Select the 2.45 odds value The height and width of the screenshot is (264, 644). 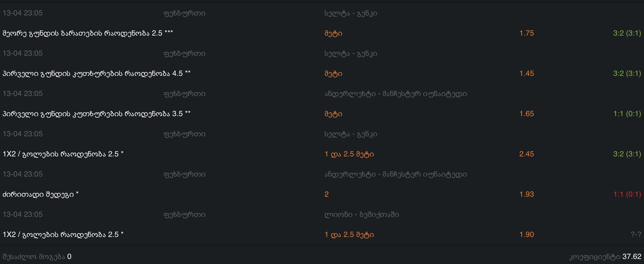point(526,154)
